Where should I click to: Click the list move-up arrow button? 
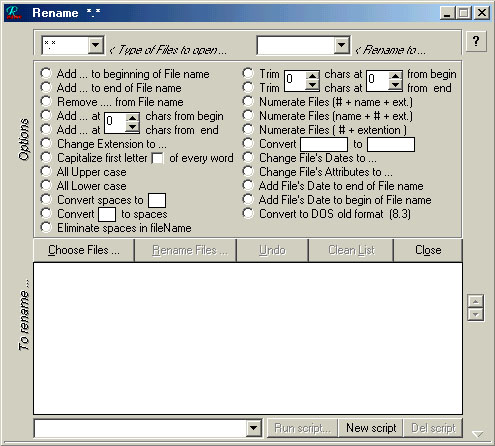pos(476,301)
